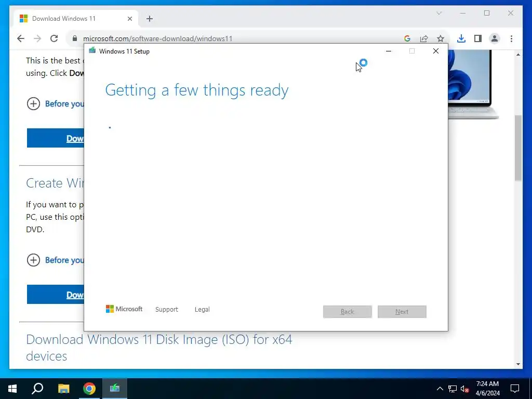
Task: Click the Getting a few things ready heading
Action: pyautogui.click(x=197, y=90)
